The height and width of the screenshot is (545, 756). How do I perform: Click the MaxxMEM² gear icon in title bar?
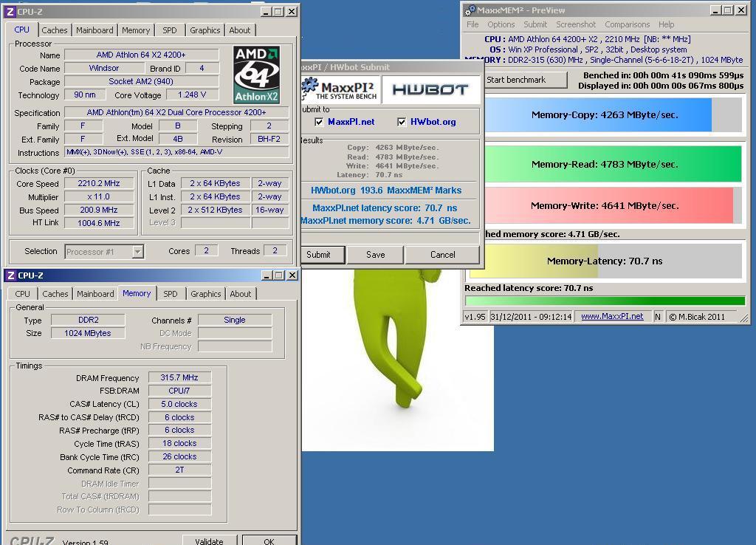(x=470, y=10)
